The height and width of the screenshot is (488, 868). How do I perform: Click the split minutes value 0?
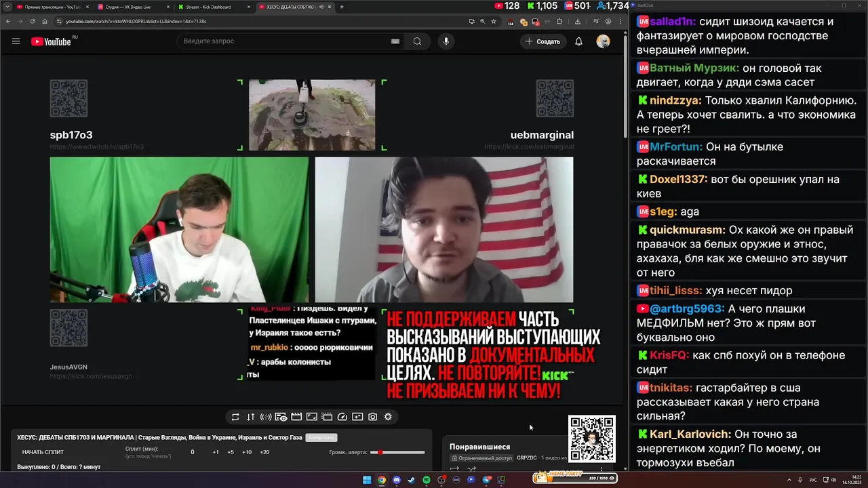tap(192, 452)
